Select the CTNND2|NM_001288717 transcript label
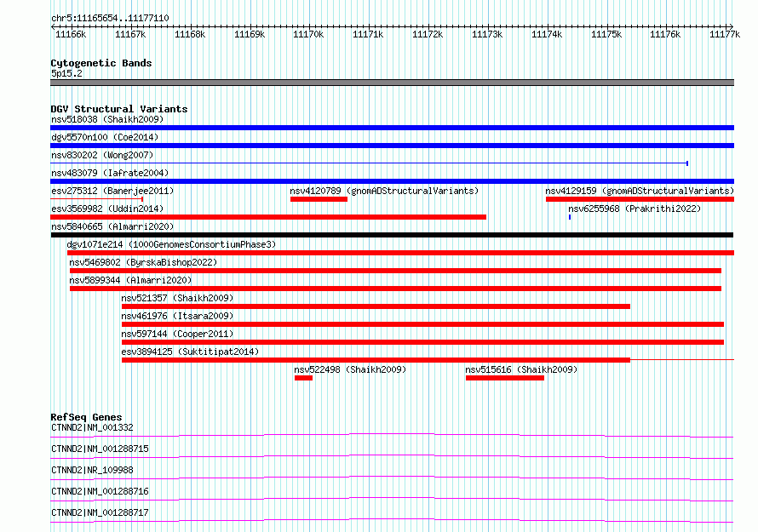 coord(100,512)
